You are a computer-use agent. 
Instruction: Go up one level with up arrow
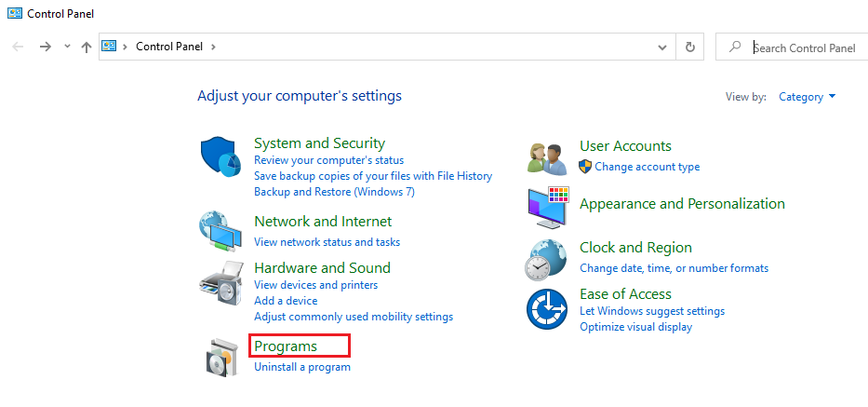tap(86, 47)
